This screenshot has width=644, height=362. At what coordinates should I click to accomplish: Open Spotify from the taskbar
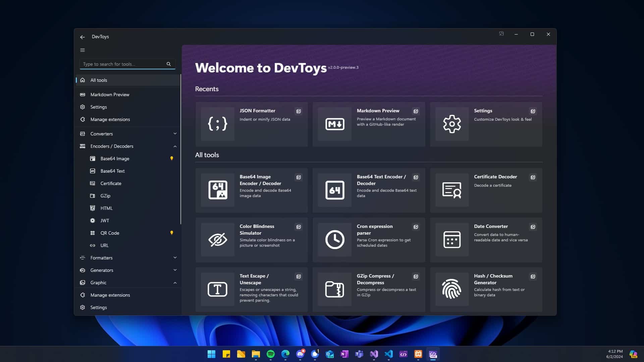click(x=271, y=354)
